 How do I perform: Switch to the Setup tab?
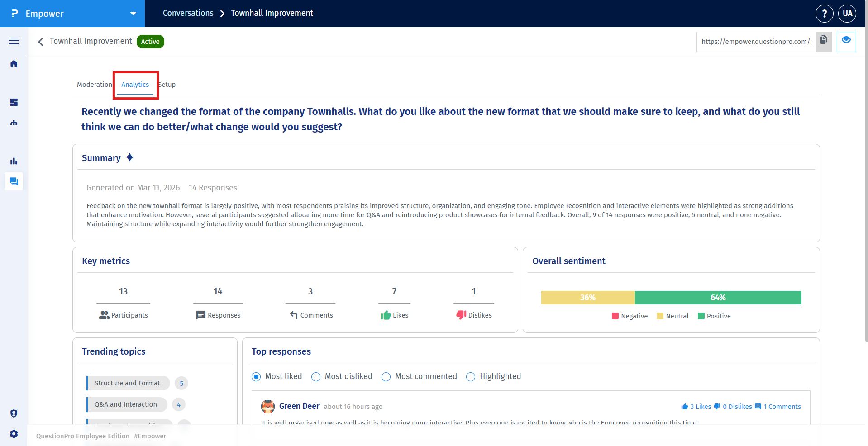click(167, 85)
